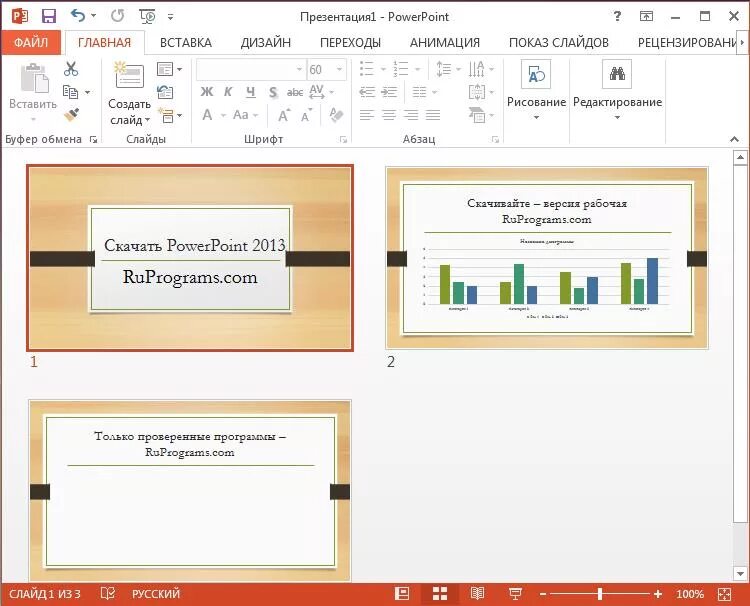The image size is (750, 606).
Task: Open ribbon display options icon
Action: tap(646, 17)
